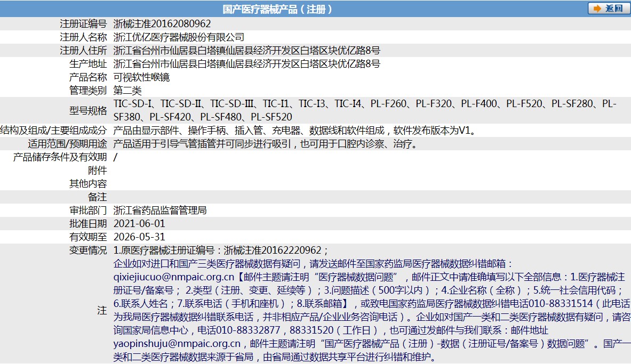The image size is (631, 364).
Task: Select approval date 2021-06-01
Action: tap(139, 223)
